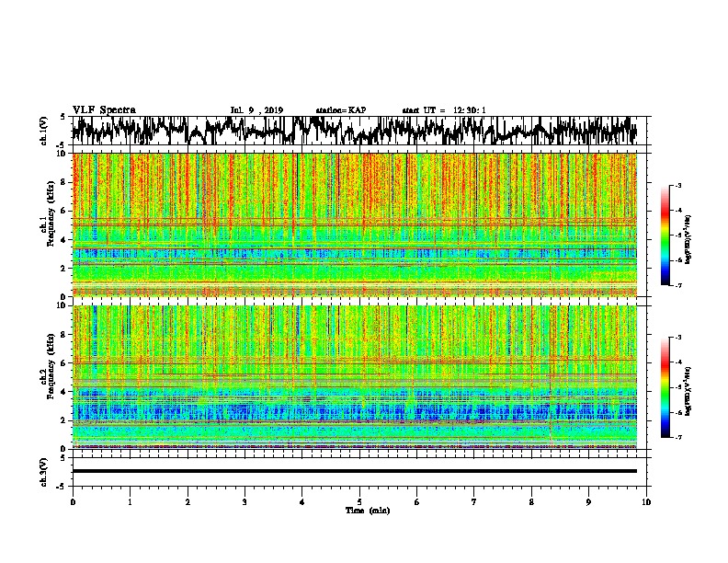Click the "5" minute tick label
This screenshot has height=563, width=728.
point(359,502)
